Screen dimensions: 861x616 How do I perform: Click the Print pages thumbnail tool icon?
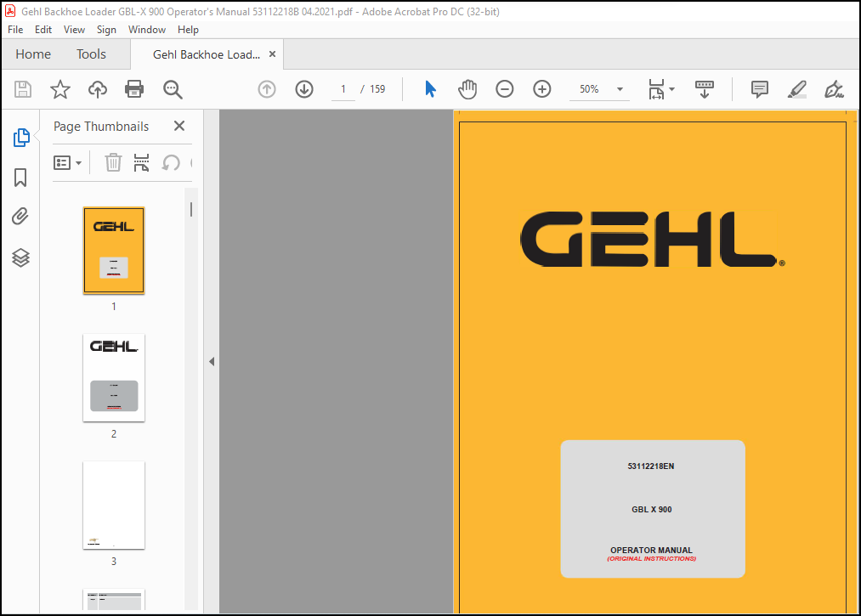point(142,162)
